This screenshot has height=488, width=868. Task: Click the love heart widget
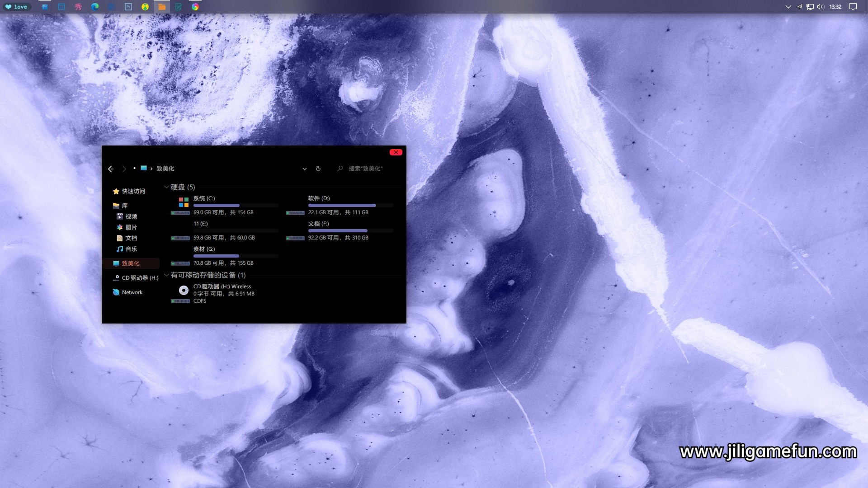click(x=16, y=7)
